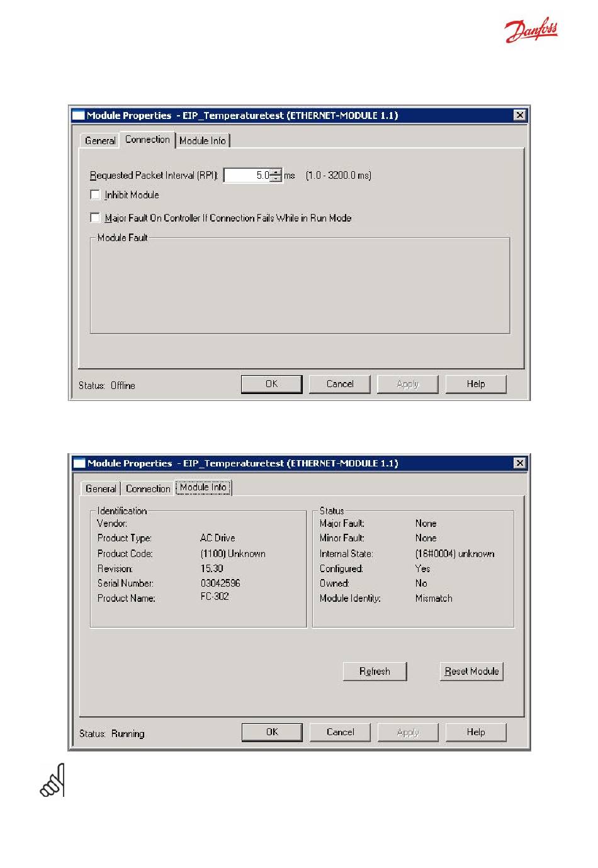The height and width of the screenshot is (868, 598).
Task: Open Help in the Offline dialog
Action: pyautogui.click(x=476, y=384)
